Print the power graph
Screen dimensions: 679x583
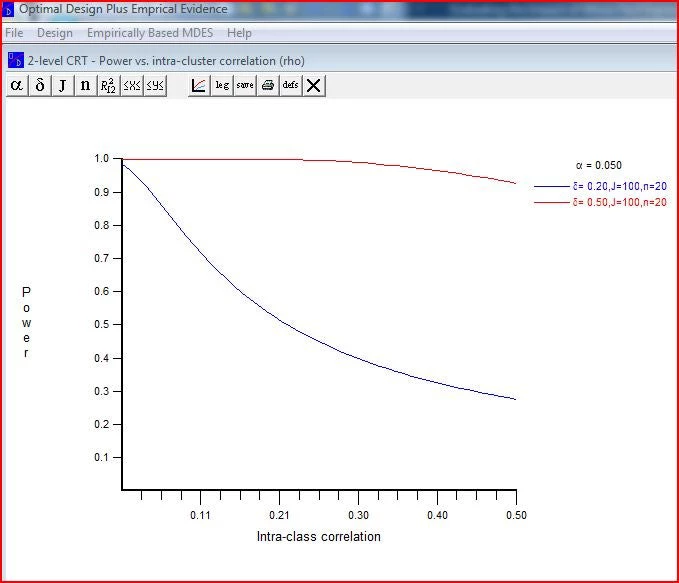tap(268, 85)
